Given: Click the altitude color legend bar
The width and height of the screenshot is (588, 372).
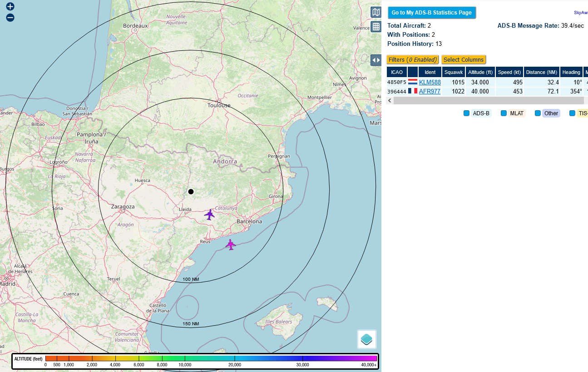Looking at the screenshot, I should pos(211,358).
